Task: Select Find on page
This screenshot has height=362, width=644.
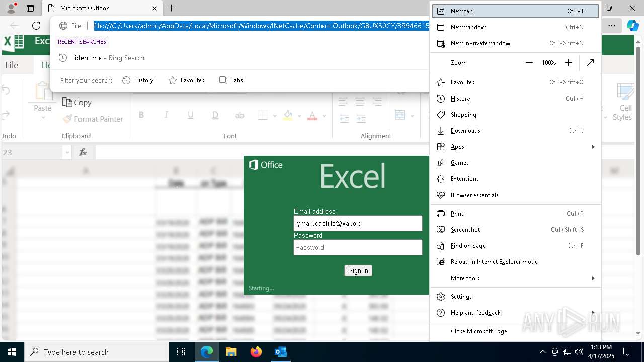Action: click(x=516, y=246)
